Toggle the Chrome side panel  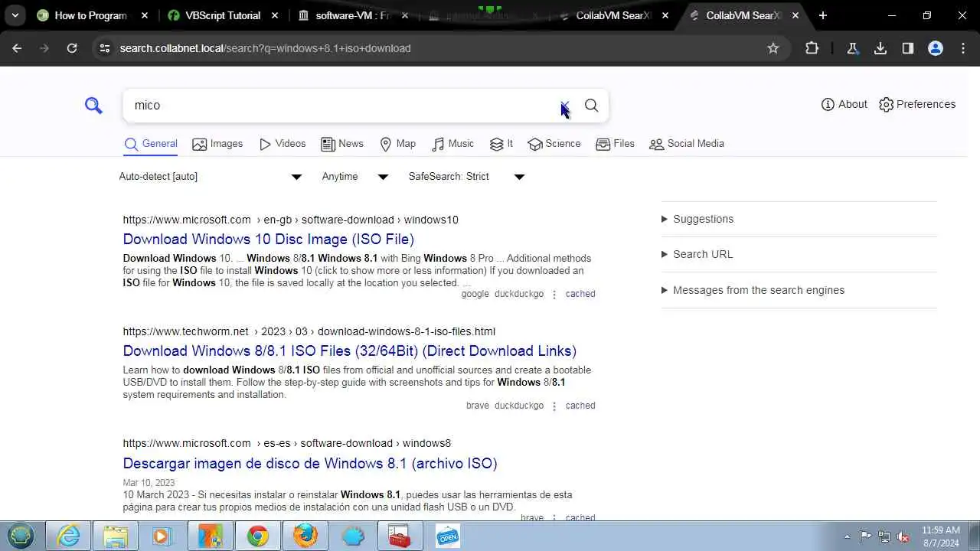908,48
